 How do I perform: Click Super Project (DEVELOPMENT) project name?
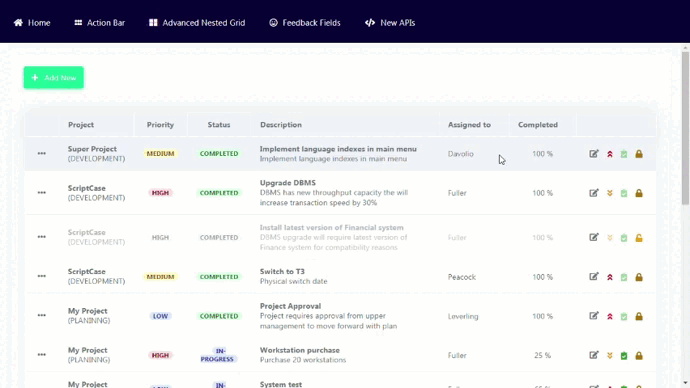point(96,154)
